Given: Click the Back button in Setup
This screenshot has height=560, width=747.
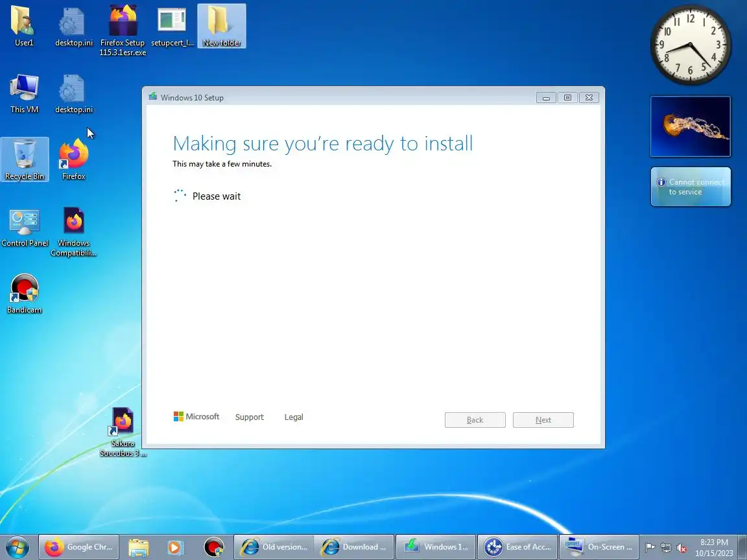Looking at the screenshot, I should click(475, 420).
